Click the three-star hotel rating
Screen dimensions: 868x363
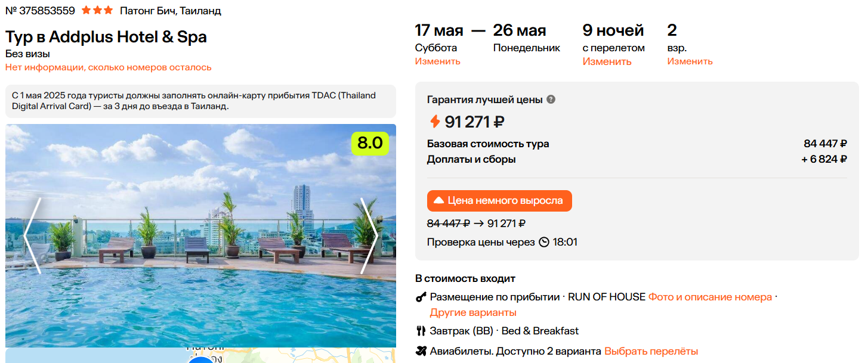pyautogui.click(x=97, y=10)
